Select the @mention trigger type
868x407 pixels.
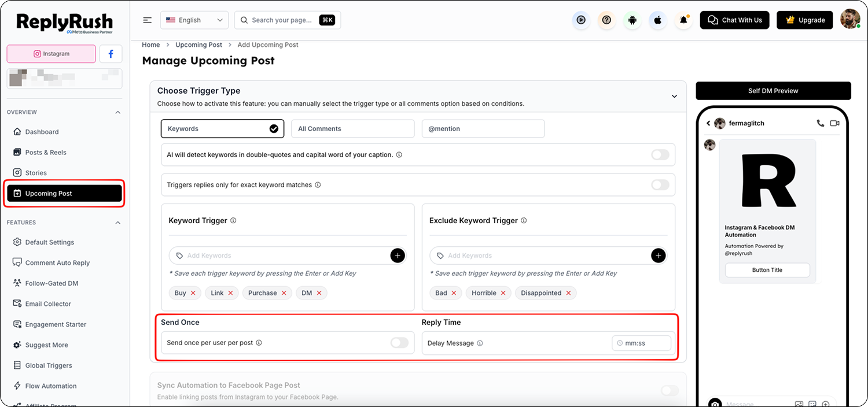tap(483, 129)
